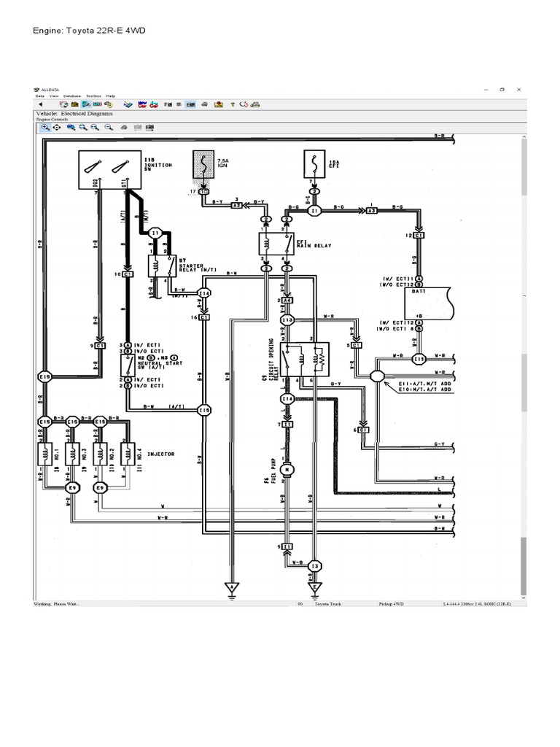Viewport: 560px width, 747px height.
Task: Click the grayed-out icon in the diagram toolbar
Action: 138,128
